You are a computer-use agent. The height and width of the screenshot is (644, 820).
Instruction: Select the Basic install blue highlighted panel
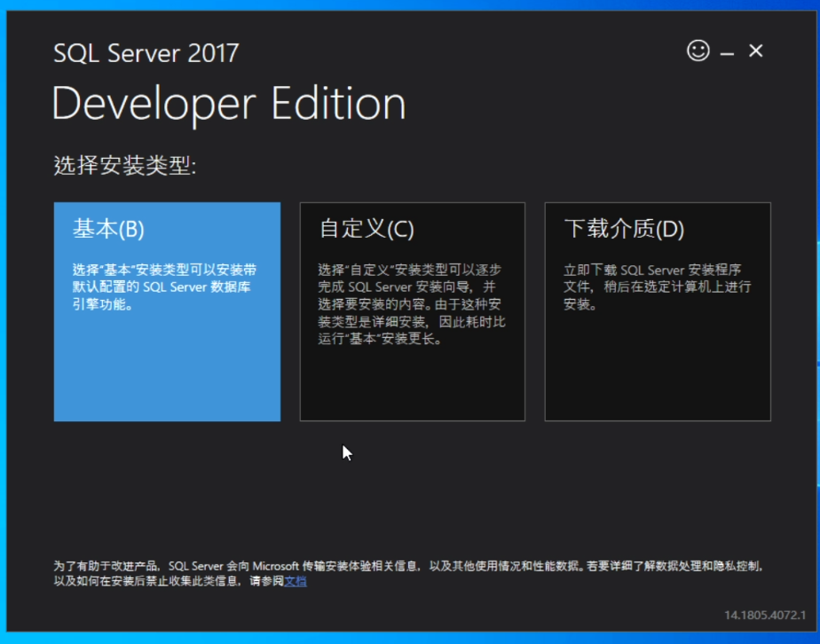pyautogui.click(x=167, y=373)
